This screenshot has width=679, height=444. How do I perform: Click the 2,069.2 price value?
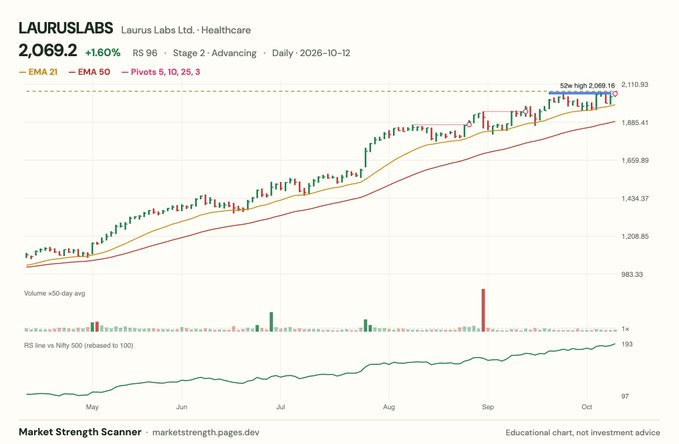click(x=48, y=51)
